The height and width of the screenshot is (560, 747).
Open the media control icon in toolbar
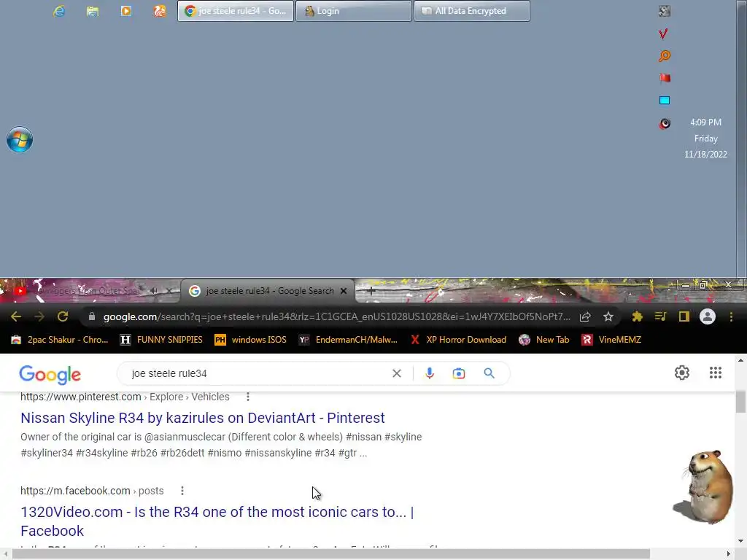660,316
